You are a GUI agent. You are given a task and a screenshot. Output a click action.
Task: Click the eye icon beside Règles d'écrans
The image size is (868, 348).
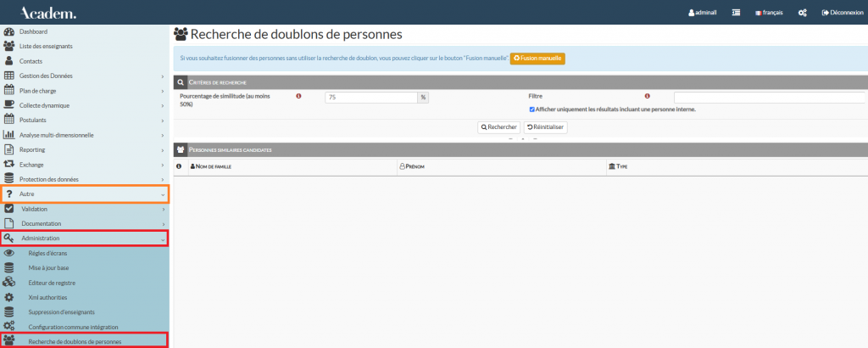[x=9, y=253]
